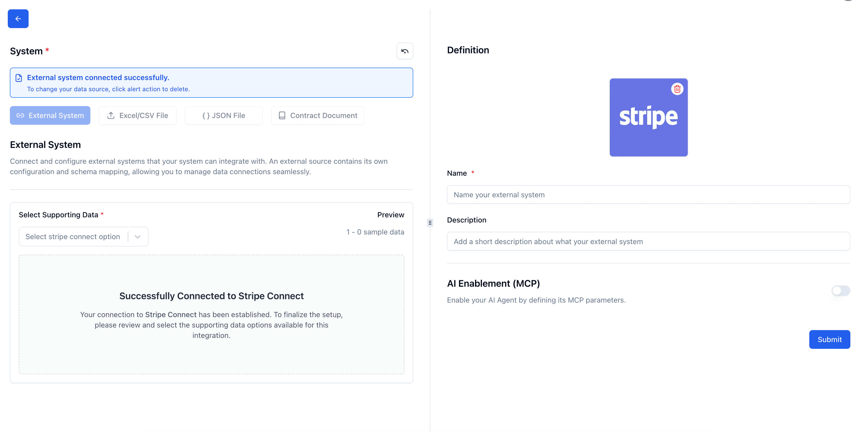Click the upload icon on Excel/CSV File
Image resolution: width=868 pixels, height=432 pixels.
[x=111, y=115]
